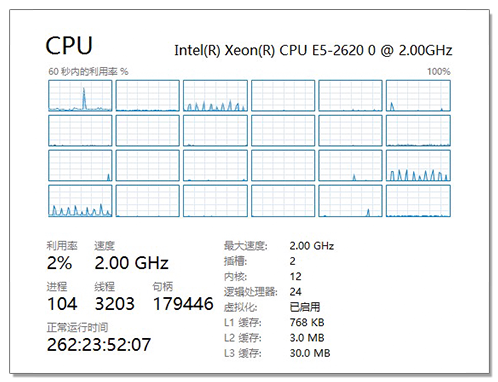Click the 已启用 virtualization status
This screenshot has height=382, width=498.
pyautogui.click(x=305, y=307)
